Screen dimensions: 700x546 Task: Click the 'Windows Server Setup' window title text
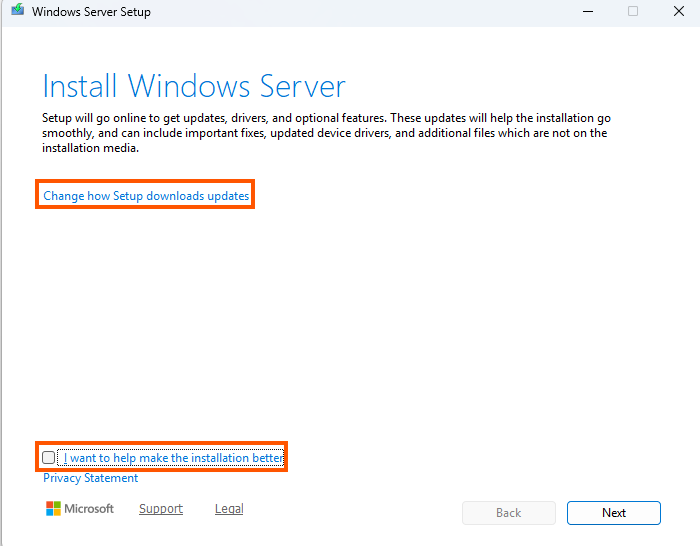pos(91,12)
